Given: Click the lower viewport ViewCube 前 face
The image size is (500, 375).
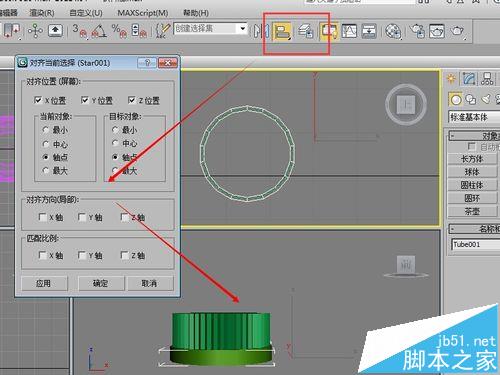Looking at the screenshot, I should [x=406, y=265].
